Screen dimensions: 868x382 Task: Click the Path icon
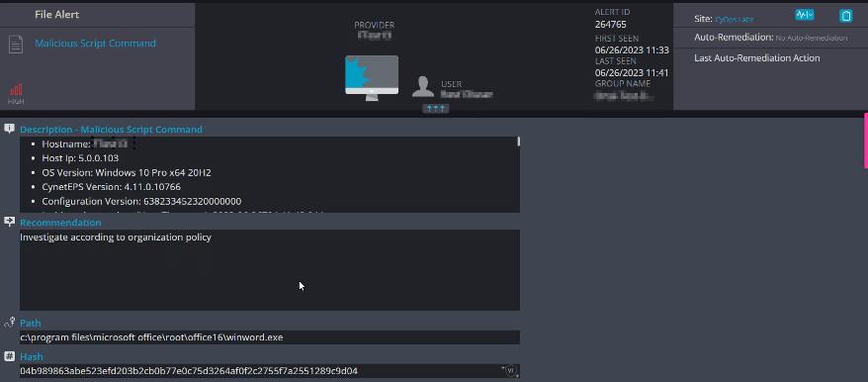[x=10, y=322]
